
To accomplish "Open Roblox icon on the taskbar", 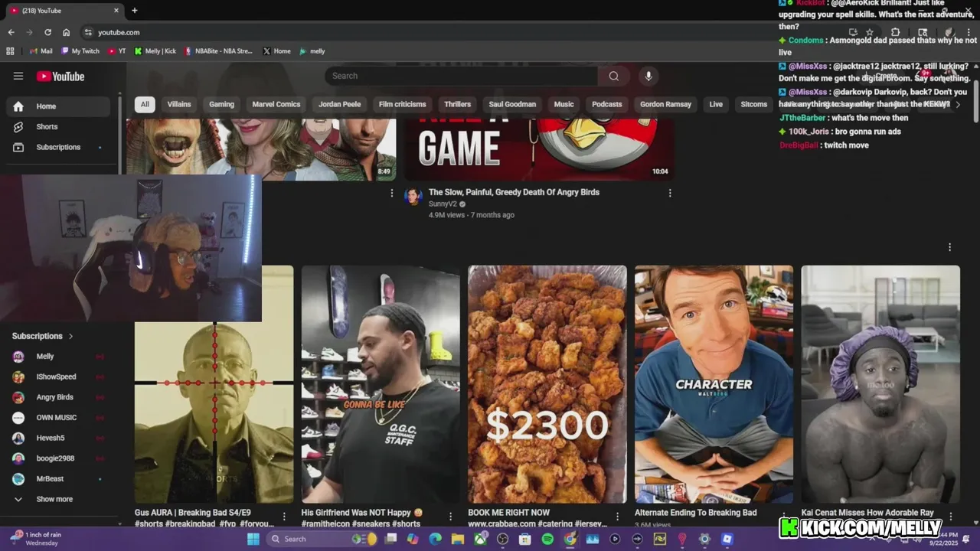I will 727,539.
